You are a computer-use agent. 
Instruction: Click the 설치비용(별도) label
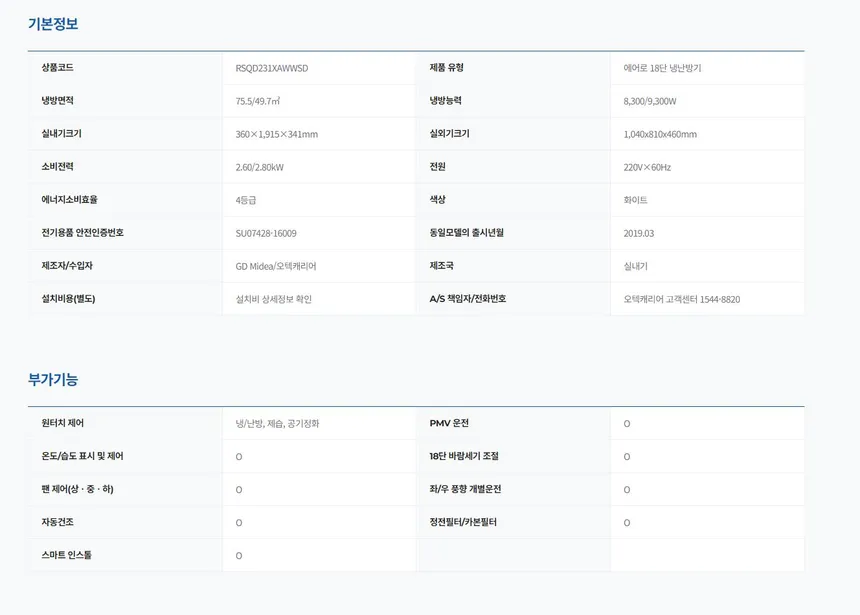(x=69, y=298)
